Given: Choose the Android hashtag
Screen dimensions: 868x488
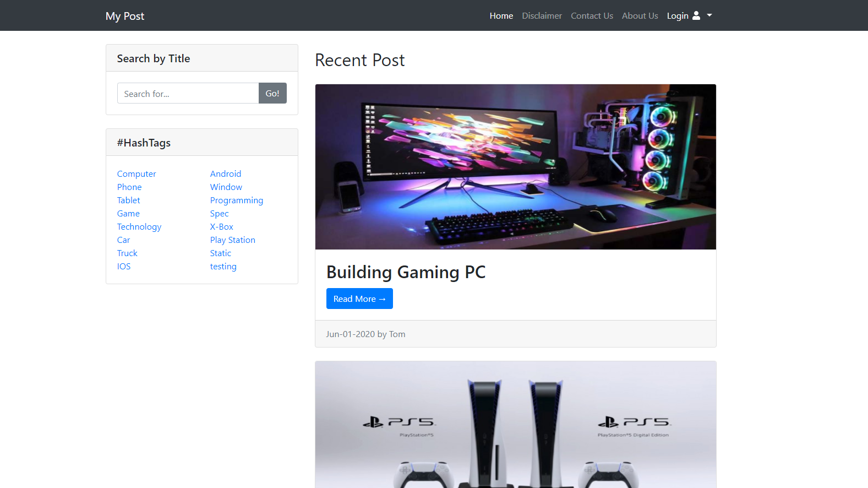Looking at the screenshot, I should tap(226, 174).
